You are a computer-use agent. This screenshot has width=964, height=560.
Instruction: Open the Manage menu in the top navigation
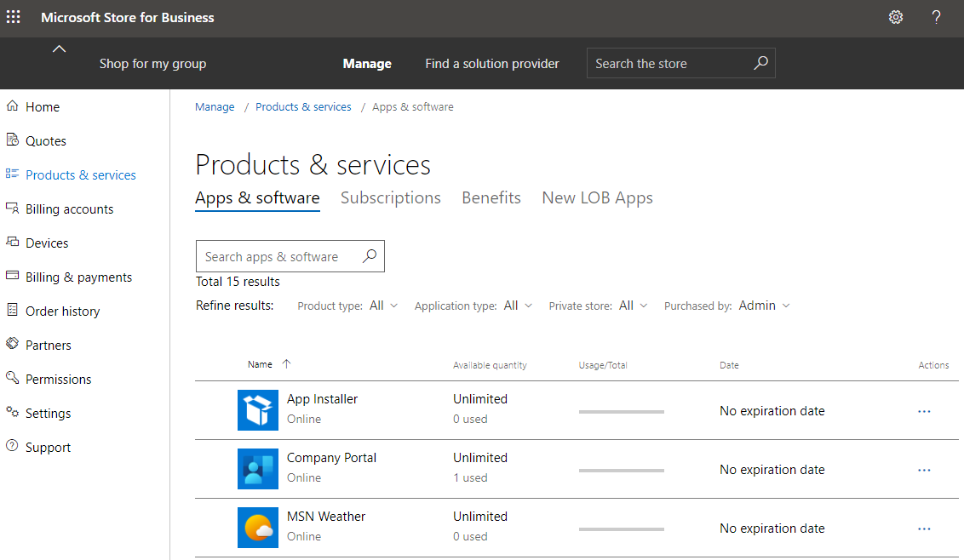tap(367, 63)
